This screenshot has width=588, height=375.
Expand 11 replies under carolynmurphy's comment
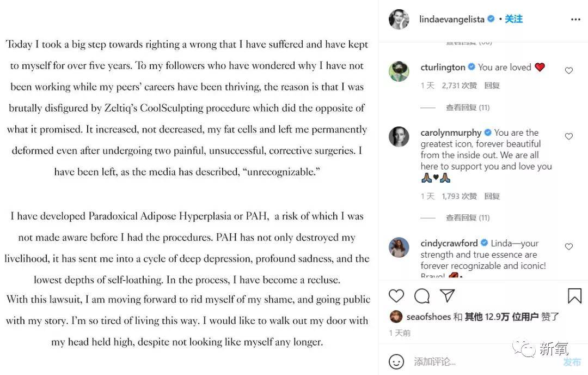pos(468,217)
